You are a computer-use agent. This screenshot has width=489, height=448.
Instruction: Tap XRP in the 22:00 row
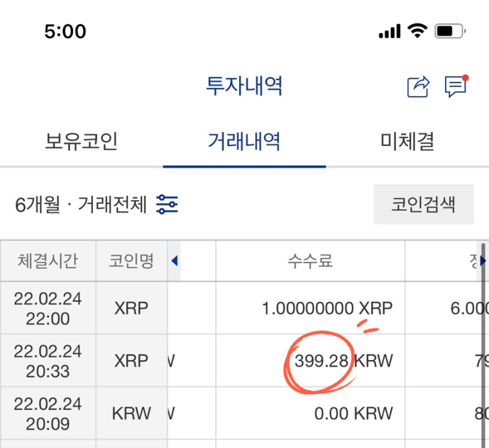coord(131,308)
